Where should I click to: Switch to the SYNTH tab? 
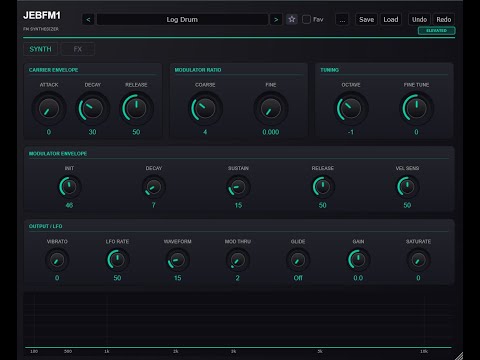pos(40,49)
